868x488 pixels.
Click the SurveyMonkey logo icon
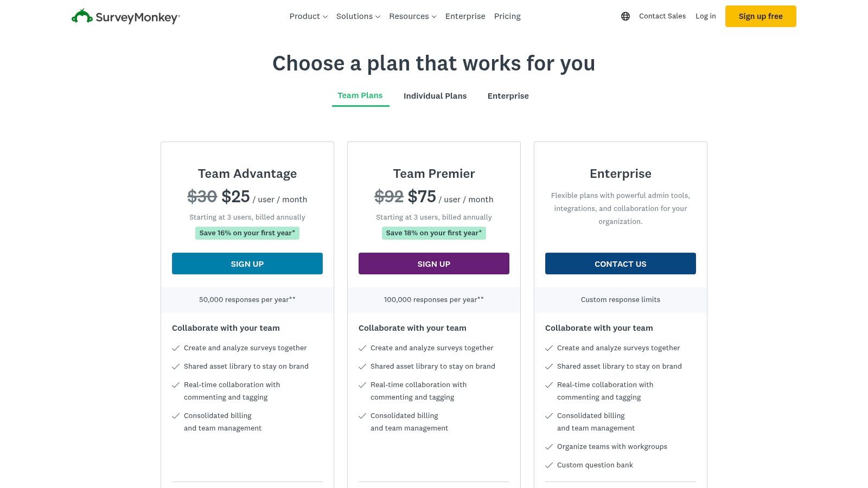82,16
